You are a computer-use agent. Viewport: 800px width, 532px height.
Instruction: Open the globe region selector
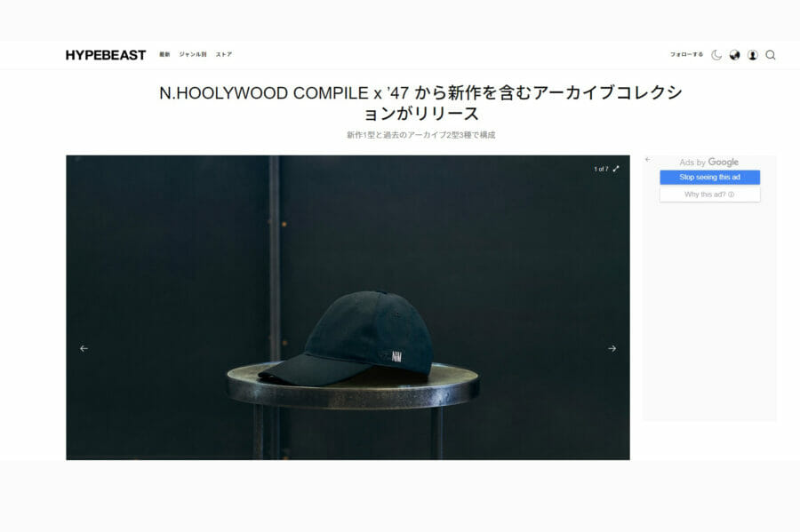click(735, 55)
